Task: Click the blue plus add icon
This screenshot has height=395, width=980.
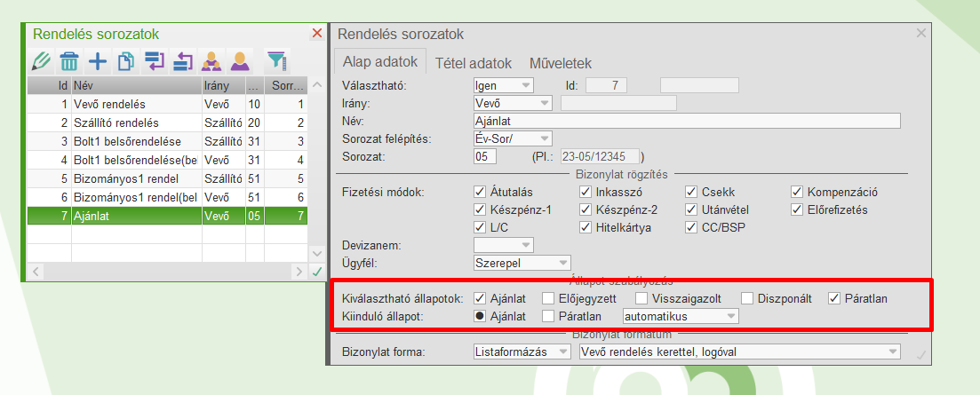Action: 98,61
